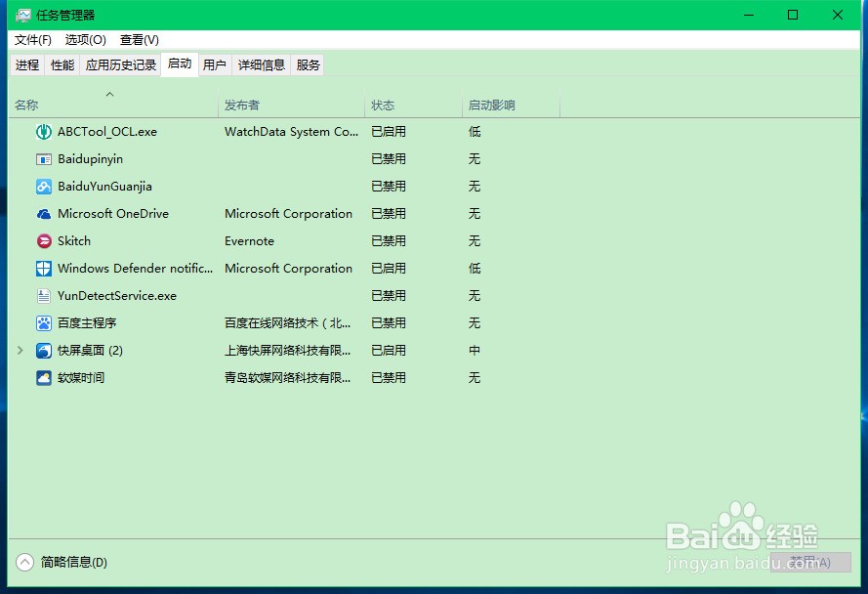Select the Skitch app icon
The width and height of the screenshot is (868, 594).
44,241
